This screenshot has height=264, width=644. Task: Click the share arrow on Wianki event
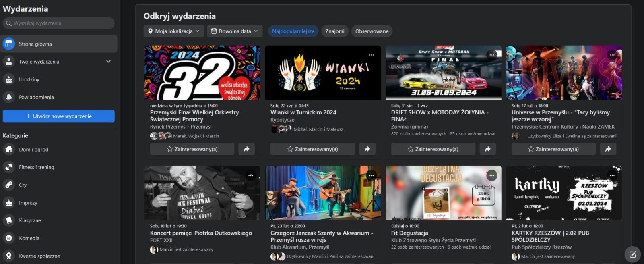coord(367,149)
